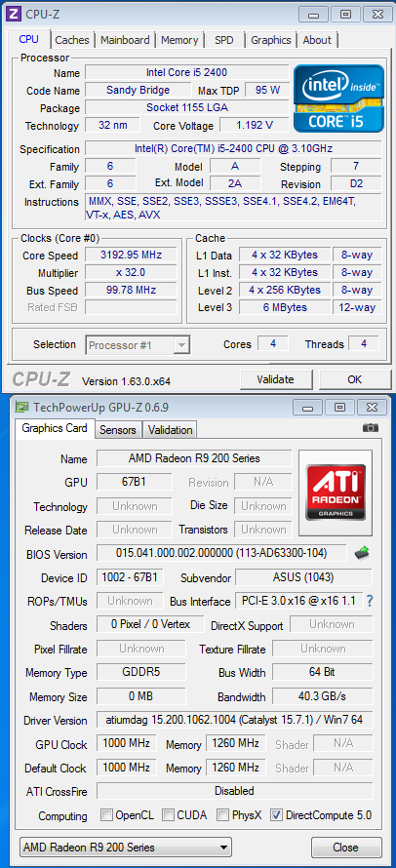This screenshot has width=396, height=868.
Task: Open the SPD tab
Action: click(223, 40)
